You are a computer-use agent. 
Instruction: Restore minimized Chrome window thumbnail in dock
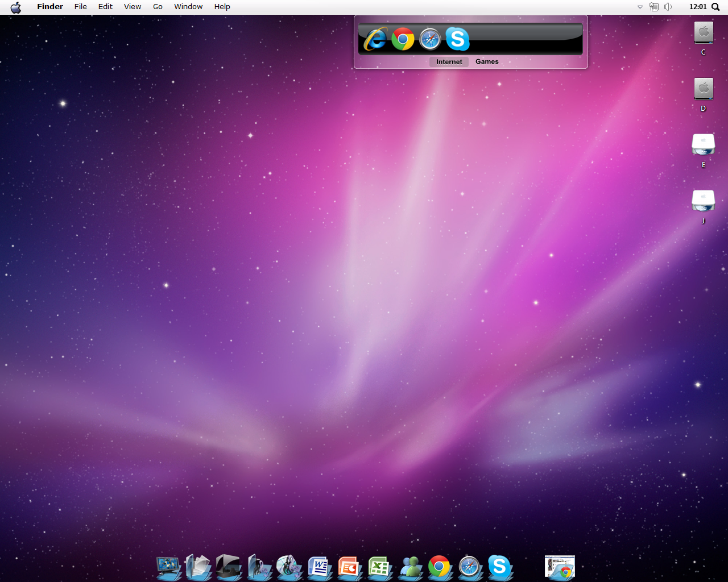[x=560, y=567]
